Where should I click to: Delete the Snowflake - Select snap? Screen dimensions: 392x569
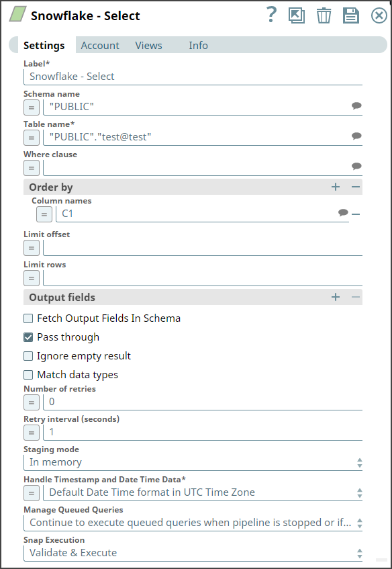324,15
